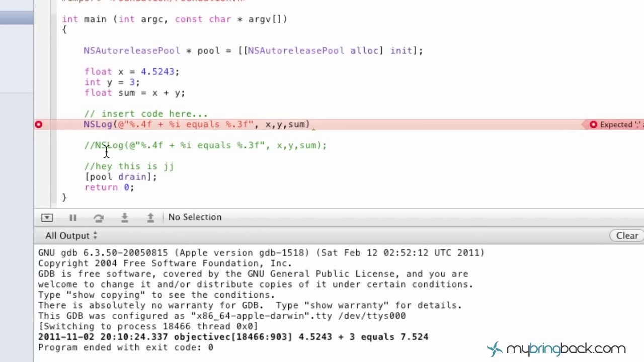Screen dimensions: 644x362
Task: Click the 'Copyright 2004 Free Software Foundation' line
Action: point(165,263)
